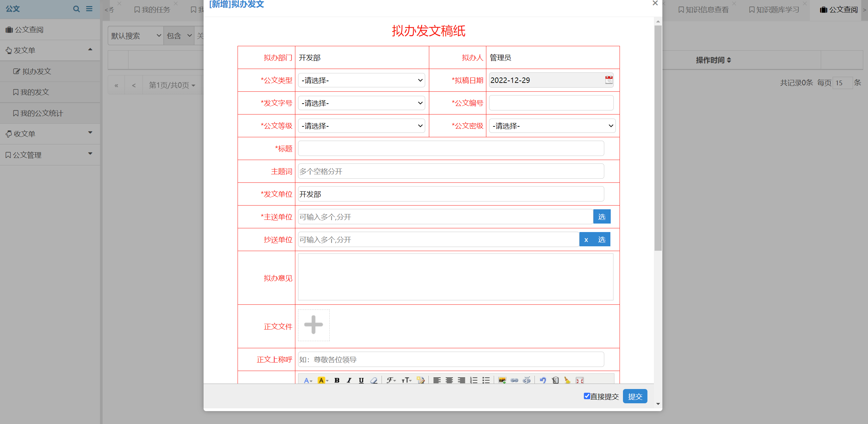Center align text in editor
Viewport: 868px width, 424px height.
tap(449, 380)
